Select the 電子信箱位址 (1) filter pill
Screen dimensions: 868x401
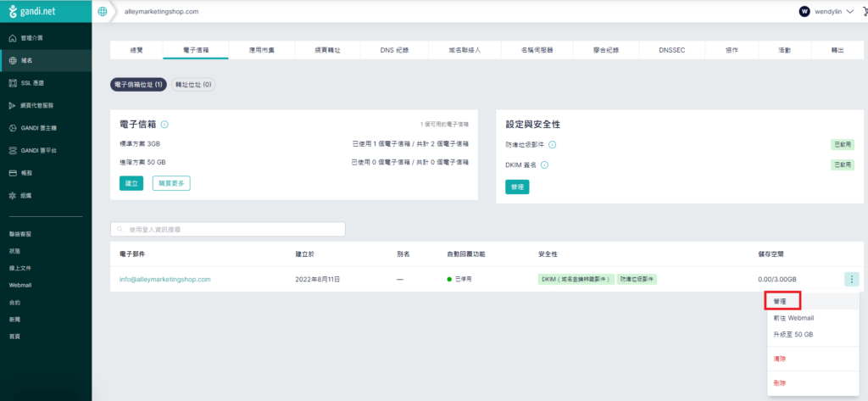(138, 85)
